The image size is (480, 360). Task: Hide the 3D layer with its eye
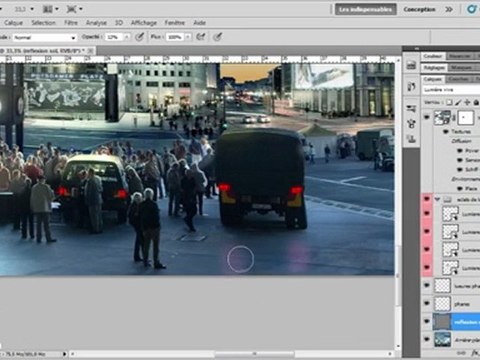click(427, 117)
